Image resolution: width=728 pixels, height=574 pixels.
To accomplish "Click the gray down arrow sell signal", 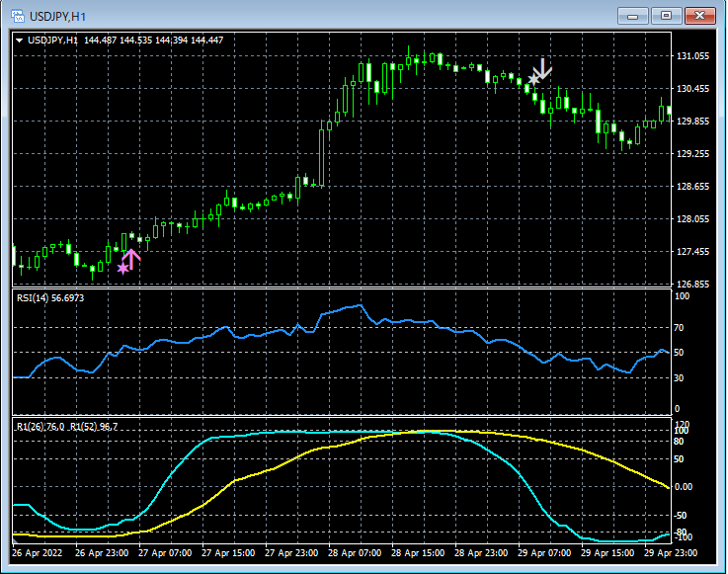I will [542, 68].
